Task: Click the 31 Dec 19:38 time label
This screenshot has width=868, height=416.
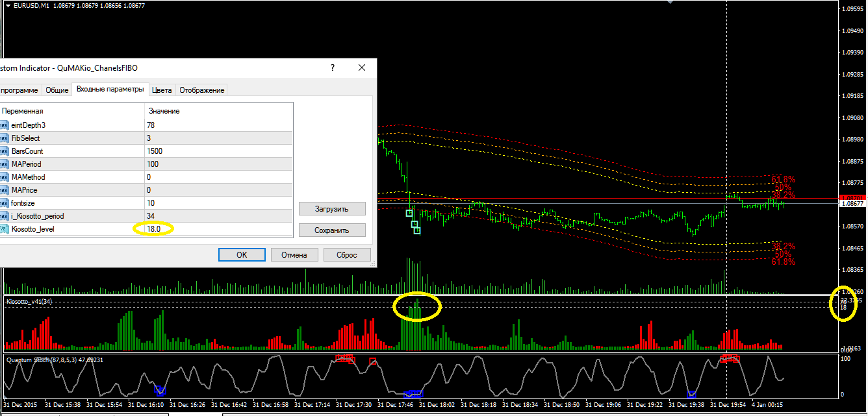Action: pyautogui.click(x=688, y=404)
